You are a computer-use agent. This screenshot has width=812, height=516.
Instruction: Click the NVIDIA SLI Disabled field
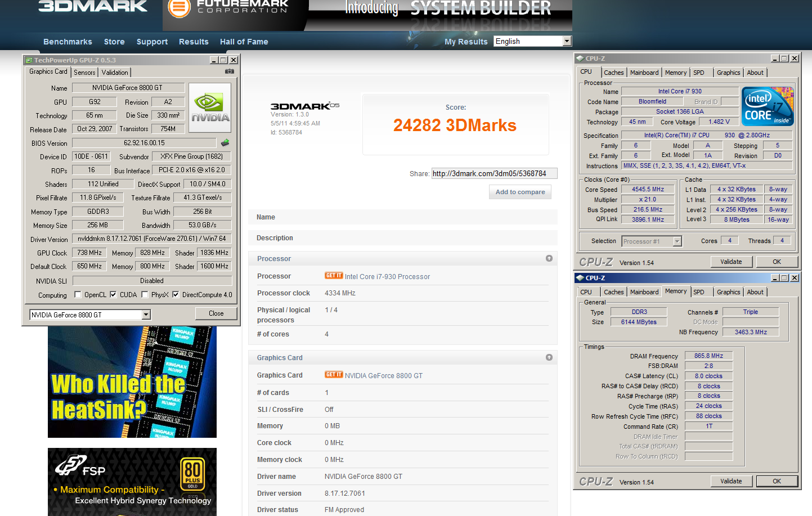click(x=152, y=281)
